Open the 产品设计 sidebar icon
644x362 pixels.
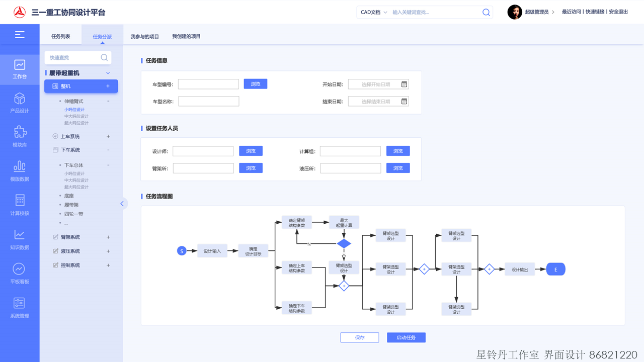[20, 98]
